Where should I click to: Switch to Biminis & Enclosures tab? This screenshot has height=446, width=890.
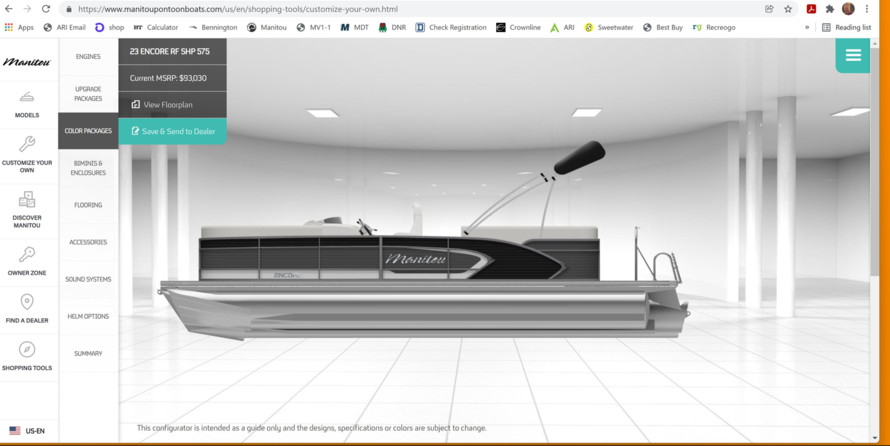click(x=88, y=168)
